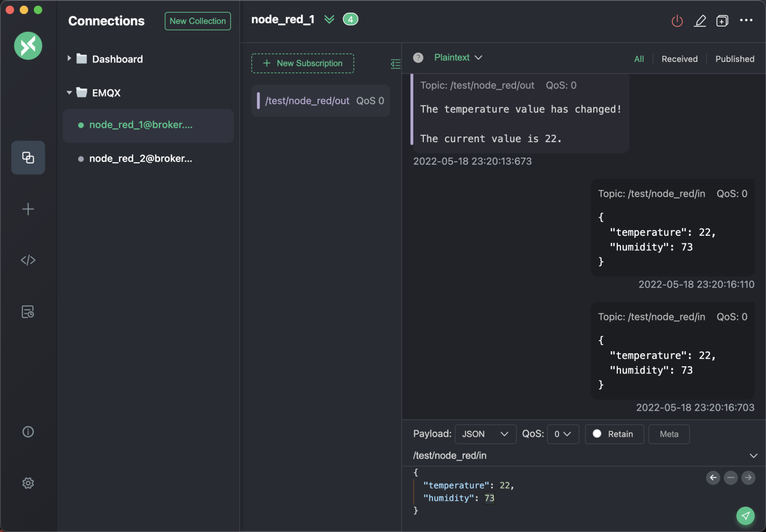Click the plus icon to add connection
This screenshot has width=766, height=532.
point(28,209)
